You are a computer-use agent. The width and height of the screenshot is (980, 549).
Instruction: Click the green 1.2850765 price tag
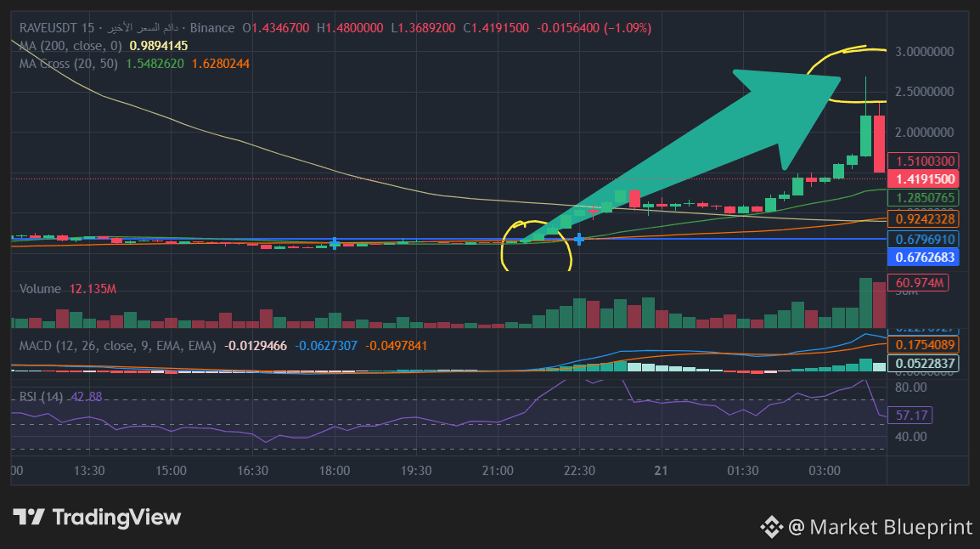click(x=923, y=198)
